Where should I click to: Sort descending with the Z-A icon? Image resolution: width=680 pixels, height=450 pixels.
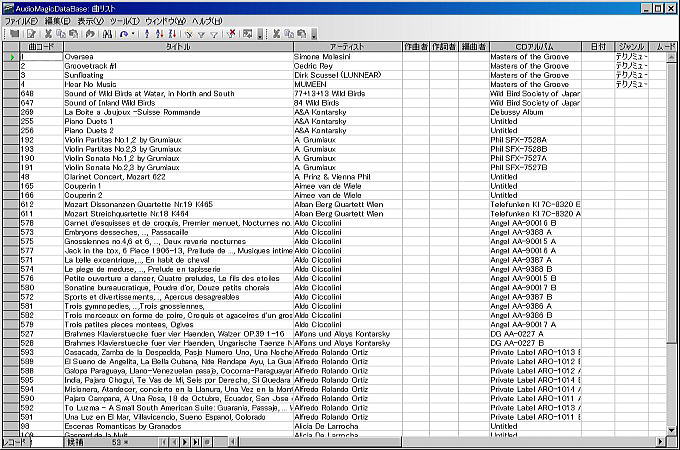click(172, 34)
